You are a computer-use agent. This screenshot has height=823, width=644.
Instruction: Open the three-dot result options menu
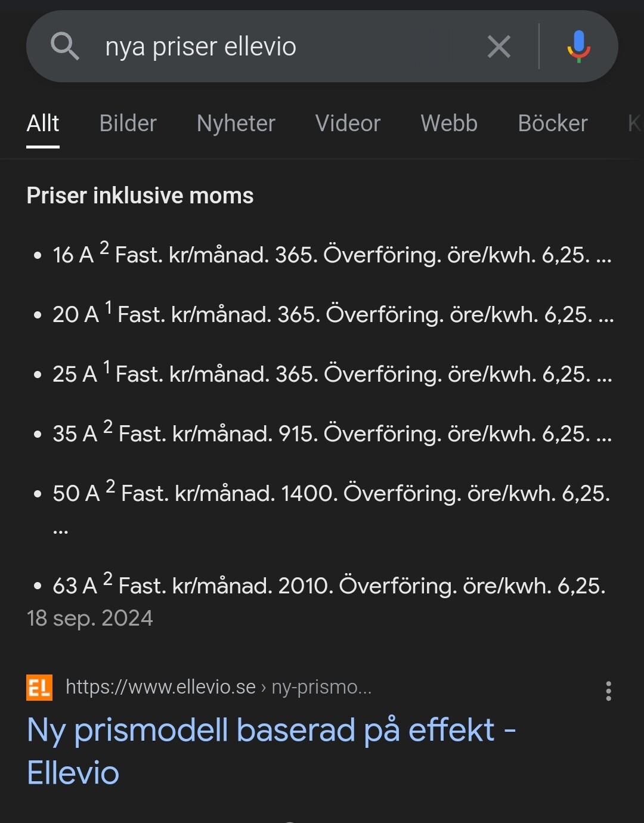coord(608,691)
